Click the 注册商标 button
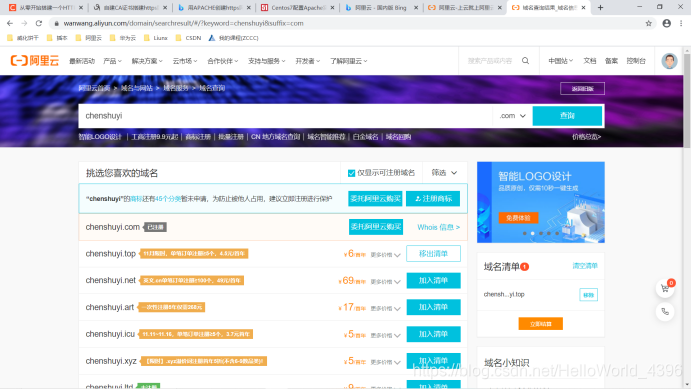Image resolution: width=692 pixels, height=389 pixels. click(433, 199)
